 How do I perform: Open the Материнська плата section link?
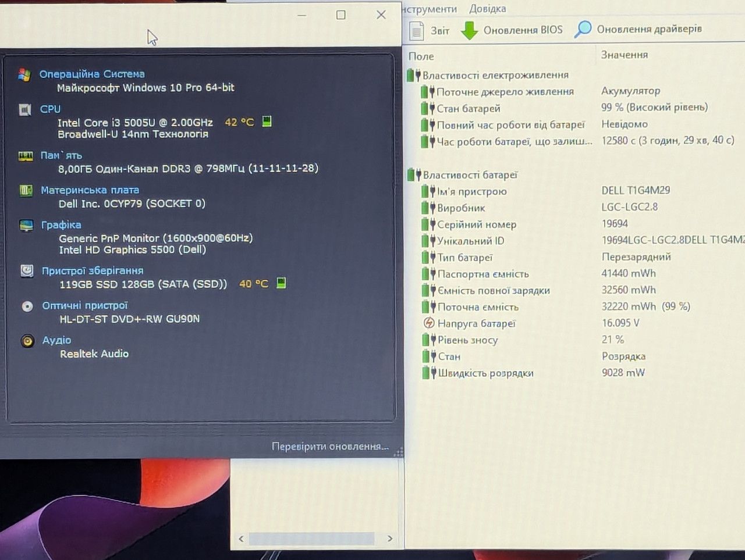coord(90,190)
